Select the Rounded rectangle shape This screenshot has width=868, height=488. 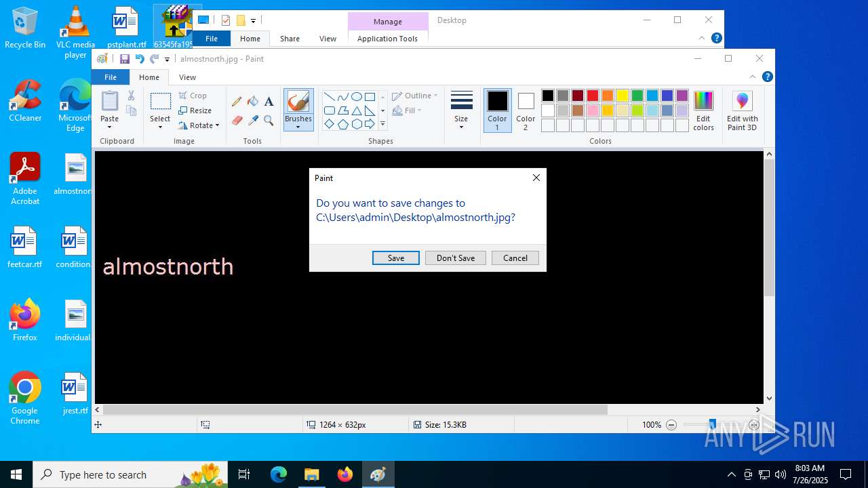[x=329, y=110]
